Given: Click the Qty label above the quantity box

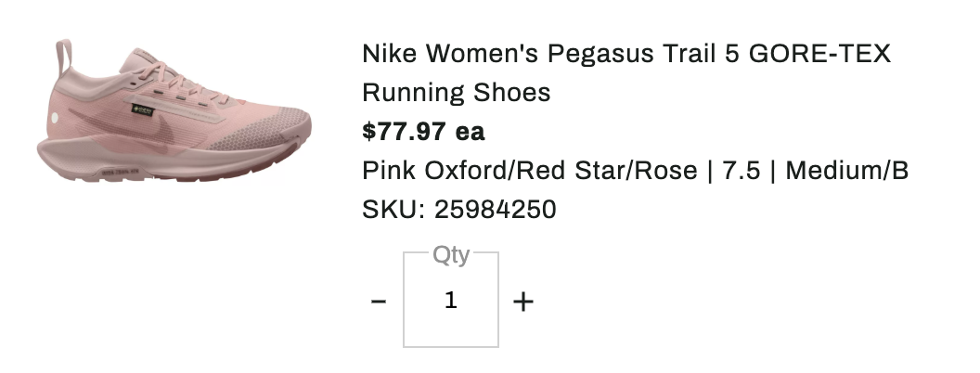Looking at the screenshot, I should pyautogui.click(x=451, y=253).
